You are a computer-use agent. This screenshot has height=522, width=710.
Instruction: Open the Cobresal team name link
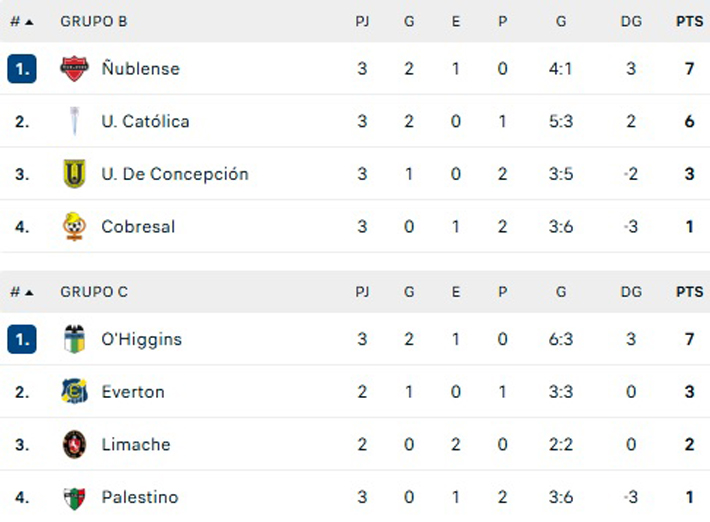click(138, 227)
